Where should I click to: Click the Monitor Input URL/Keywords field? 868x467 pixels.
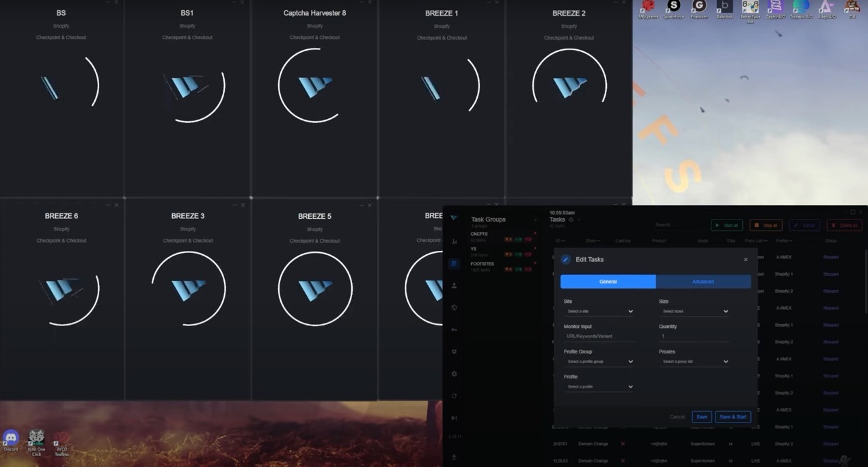tap(599, 336)
